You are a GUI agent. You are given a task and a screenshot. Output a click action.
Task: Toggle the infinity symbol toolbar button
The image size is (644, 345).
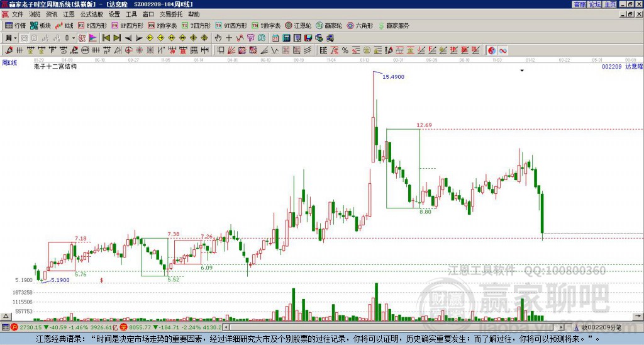click(x=502, y=50)
